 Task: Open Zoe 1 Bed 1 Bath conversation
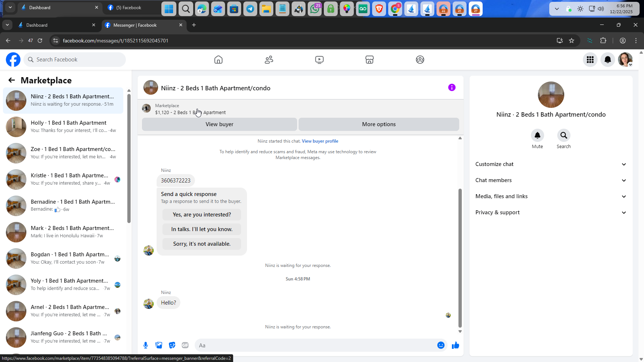click(63, 153)
